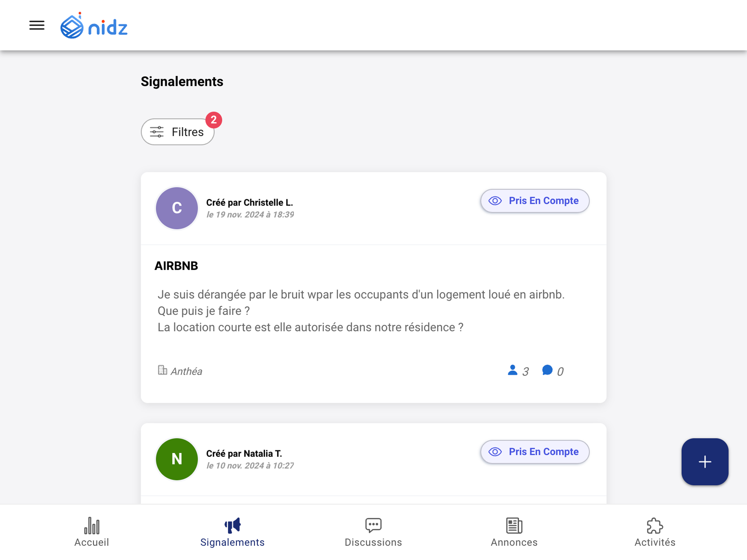Go to the Accueil tab
The width and height of the screenshot is (747, 560).
[x=92, y=532]
